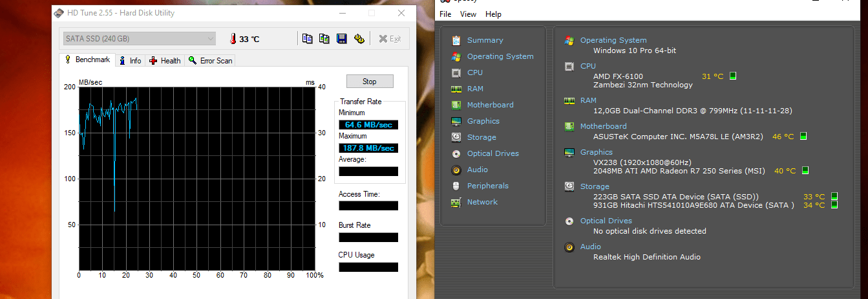Copy text results icon in HD Tune toolbar
Screen dimensions: 868x299
[308, 39]
